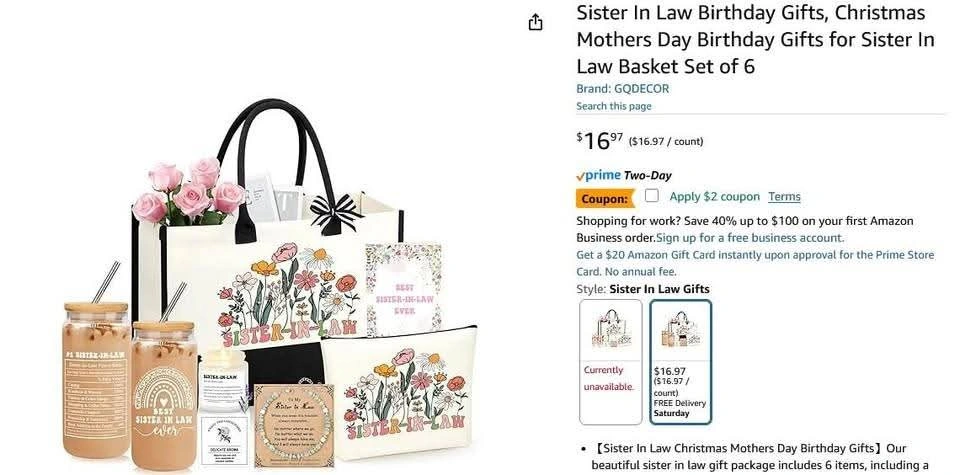Open the GQDECOR brand link
The image size is (960, 475).
click(623, 89)
